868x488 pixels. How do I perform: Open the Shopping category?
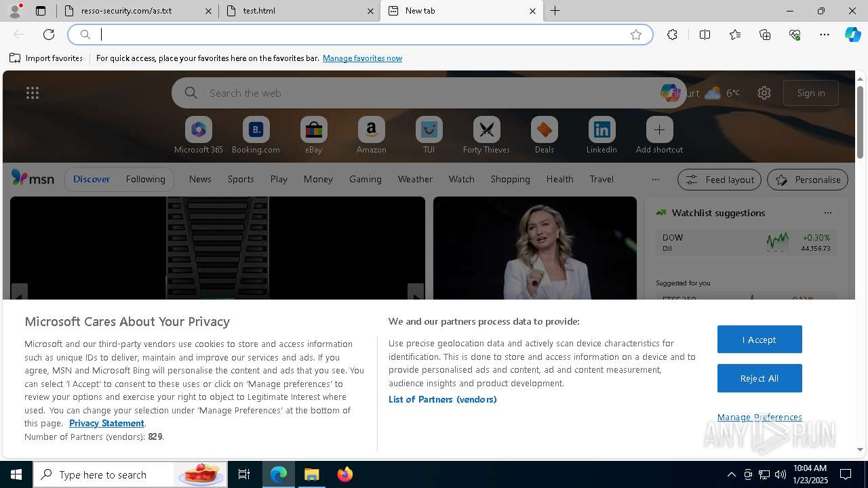510,179
